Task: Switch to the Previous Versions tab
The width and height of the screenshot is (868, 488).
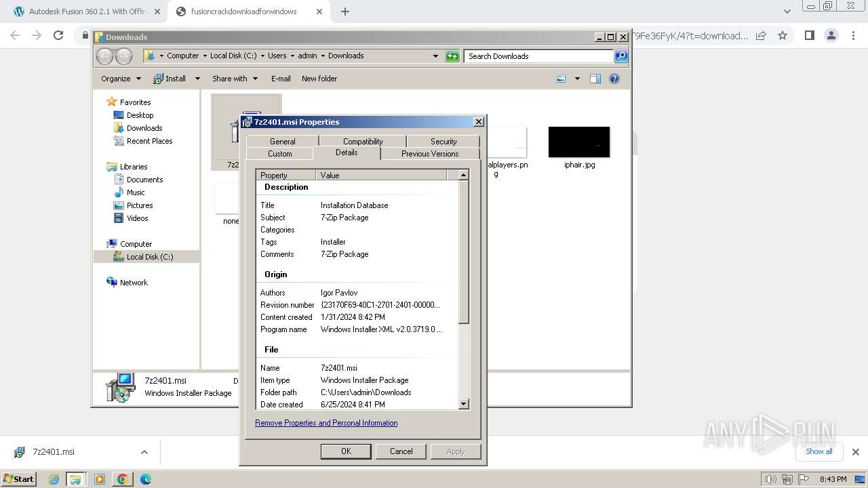Action: coord(430,154)
